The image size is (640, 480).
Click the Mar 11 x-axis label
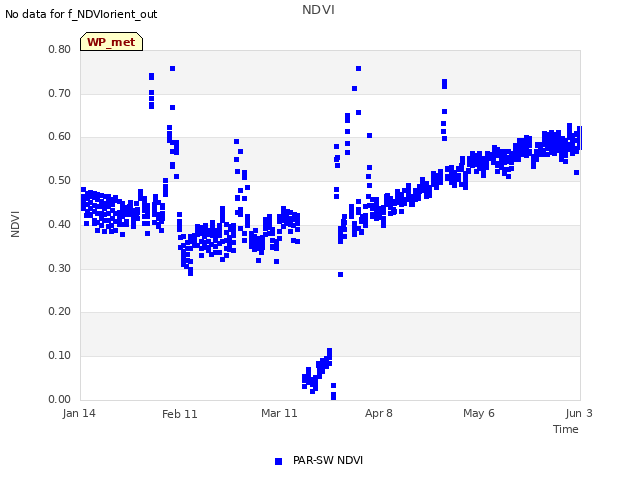(279, 413)
